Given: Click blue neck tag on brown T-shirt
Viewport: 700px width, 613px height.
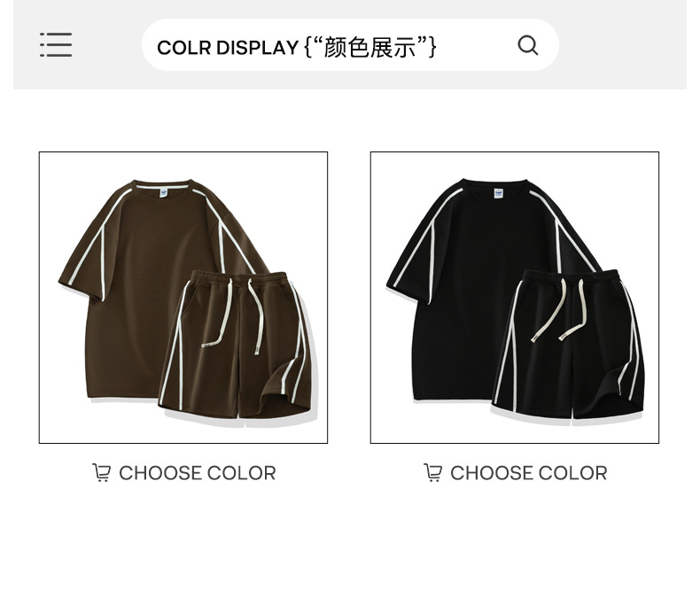Looking at the screenshot, I should tap(164, 193).
